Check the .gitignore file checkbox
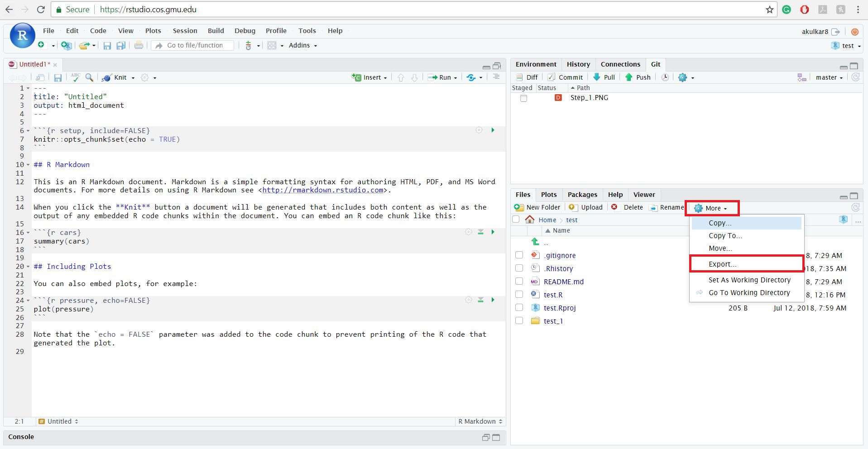Image resolution: width=868 pixels, height=449 pixels. 519,255
